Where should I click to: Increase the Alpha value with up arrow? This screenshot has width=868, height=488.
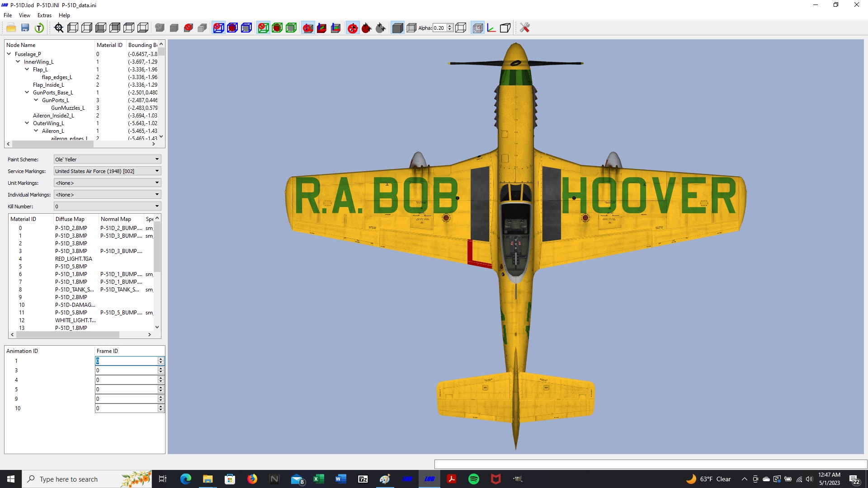pos(450,26)
